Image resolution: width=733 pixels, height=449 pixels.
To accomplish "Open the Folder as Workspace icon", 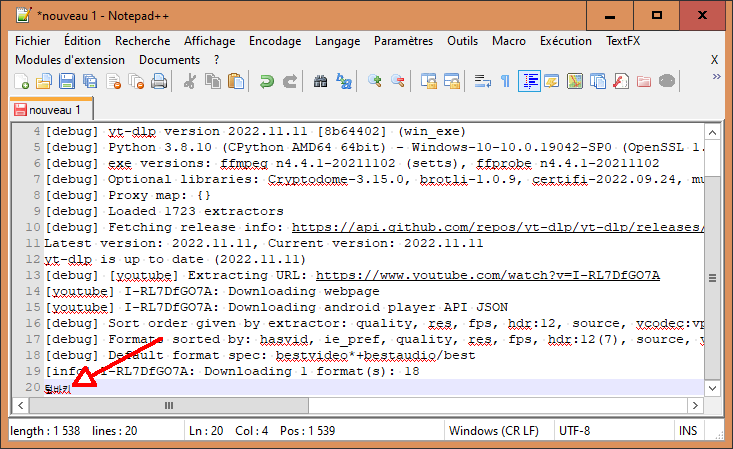I will [644, 81].
